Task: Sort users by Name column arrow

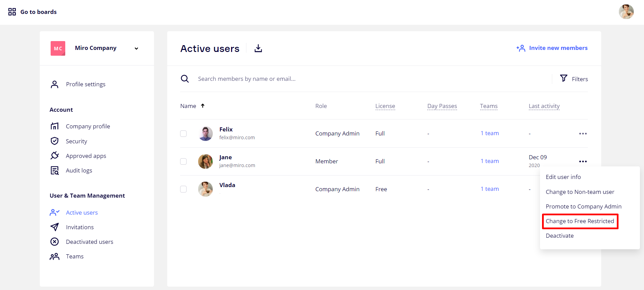Action: (x=203, y=106)
